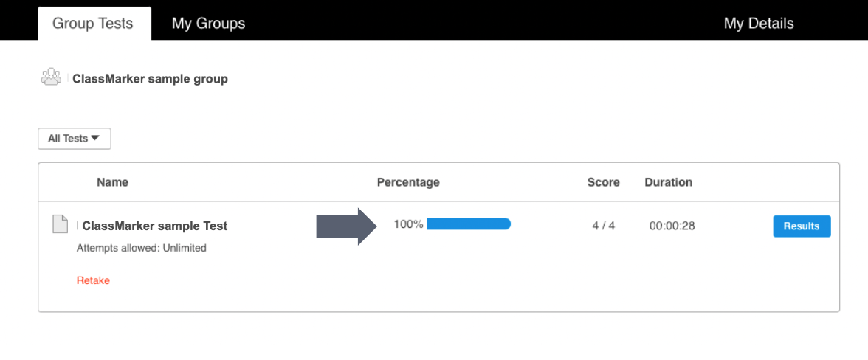
Task: Click the Attempts allowed: Unlimited text
Action: (x=142, y=248)
